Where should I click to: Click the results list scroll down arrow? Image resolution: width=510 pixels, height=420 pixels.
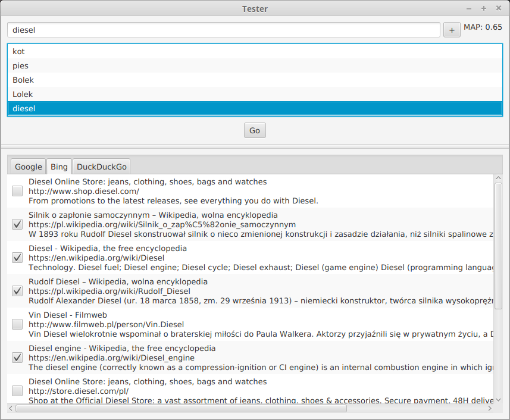click(x=498, y=400)
